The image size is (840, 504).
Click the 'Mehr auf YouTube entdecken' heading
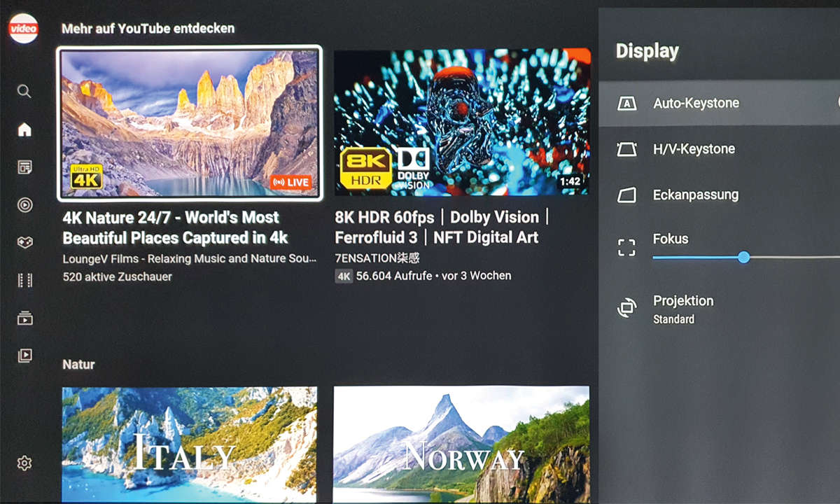tap(148, 29)
